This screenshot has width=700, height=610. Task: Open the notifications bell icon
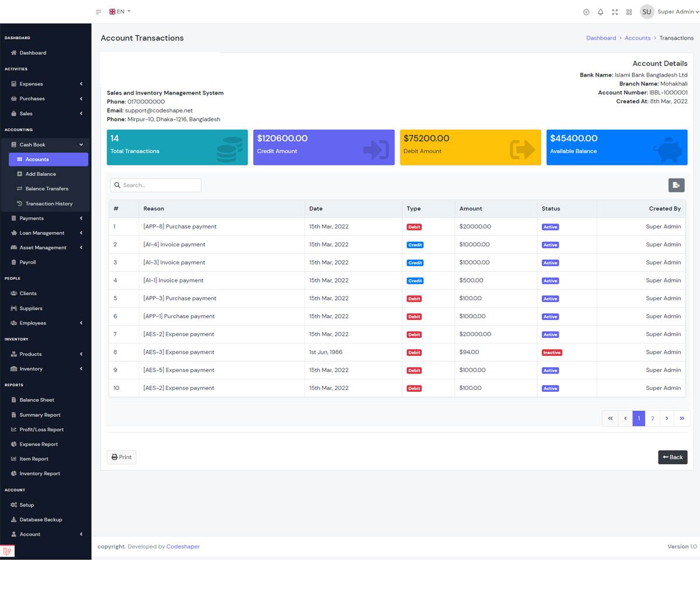point(600,12)
